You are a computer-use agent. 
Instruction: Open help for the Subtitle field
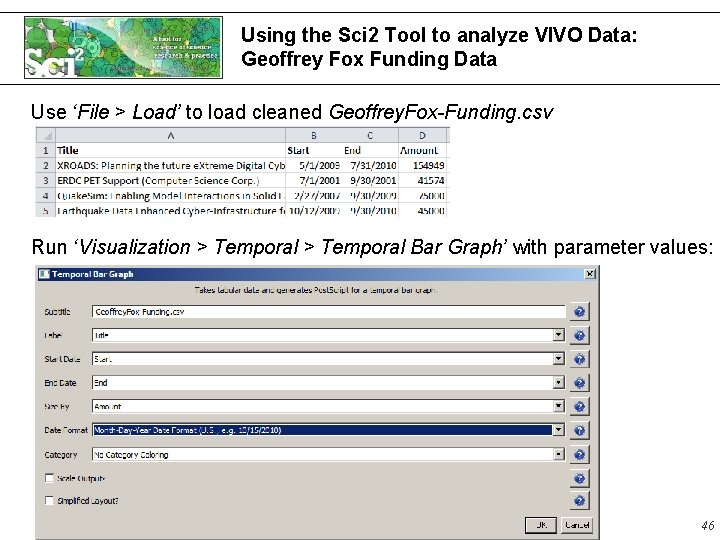pyautogui.click(x=579, y=312)
